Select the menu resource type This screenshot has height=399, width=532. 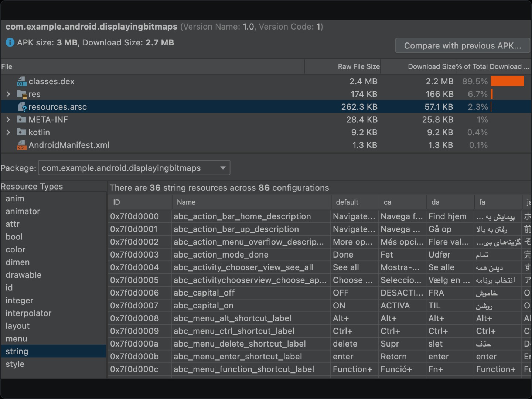point(53,338)
